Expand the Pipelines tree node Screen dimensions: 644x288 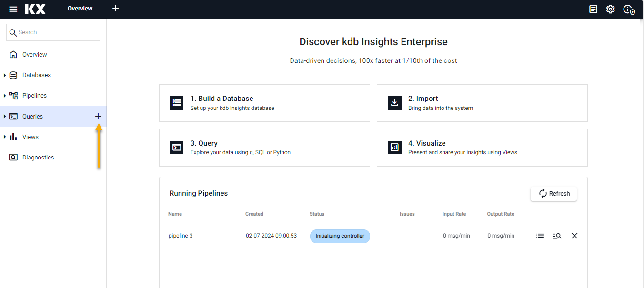tap(5, 96)
